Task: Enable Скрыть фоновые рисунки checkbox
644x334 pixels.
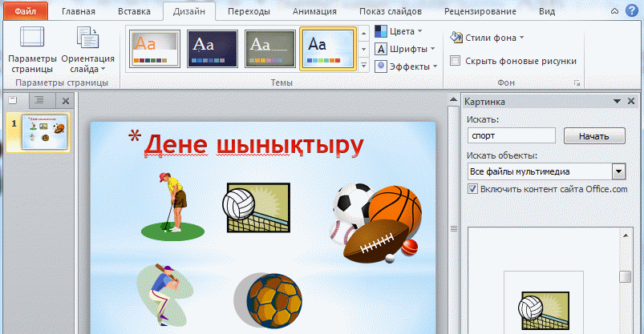Action: click(x=455, y=61)
